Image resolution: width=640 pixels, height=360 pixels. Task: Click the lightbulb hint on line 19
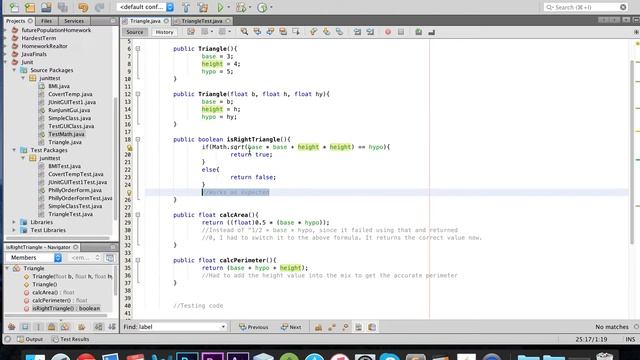click(129, 147)
